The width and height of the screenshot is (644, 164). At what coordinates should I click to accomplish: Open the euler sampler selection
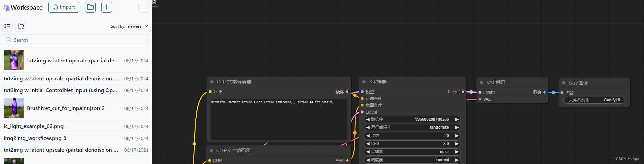point(444,152)
